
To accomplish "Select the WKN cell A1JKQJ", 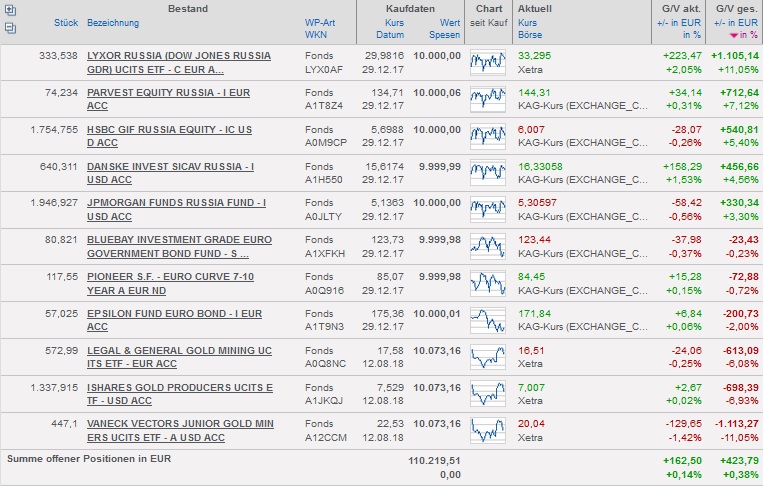I will 324,400.
